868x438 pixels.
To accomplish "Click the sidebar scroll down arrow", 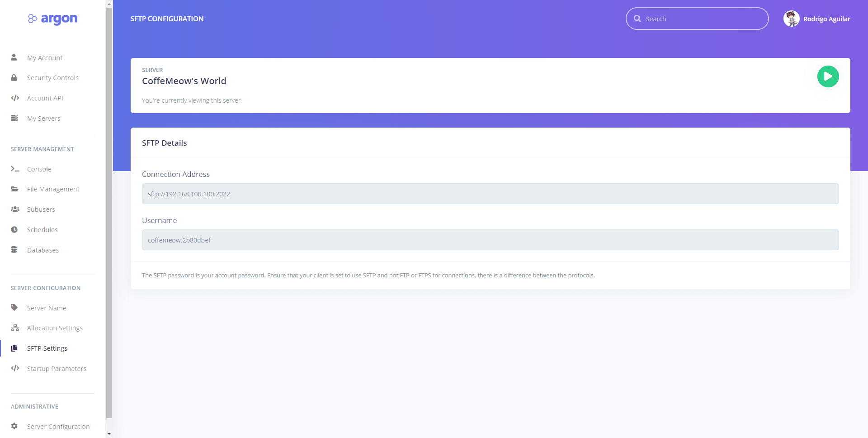I will (x=109, y=434).
